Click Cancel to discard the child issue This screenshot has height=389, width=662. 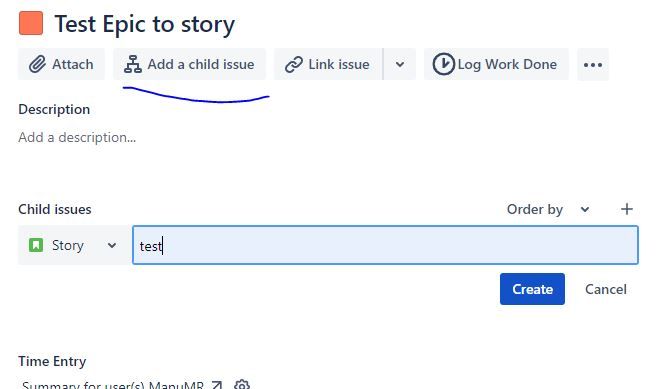[605, 289]
